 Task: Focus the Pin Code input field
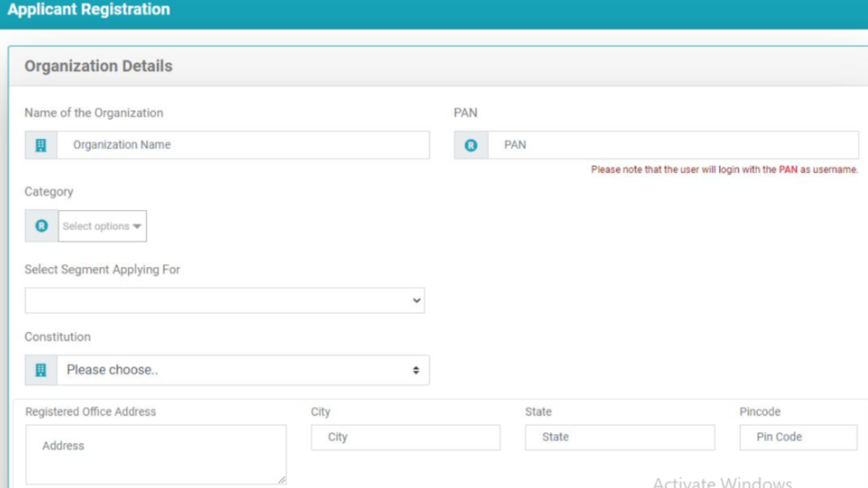pyautogui.click(x=798, y=437)
